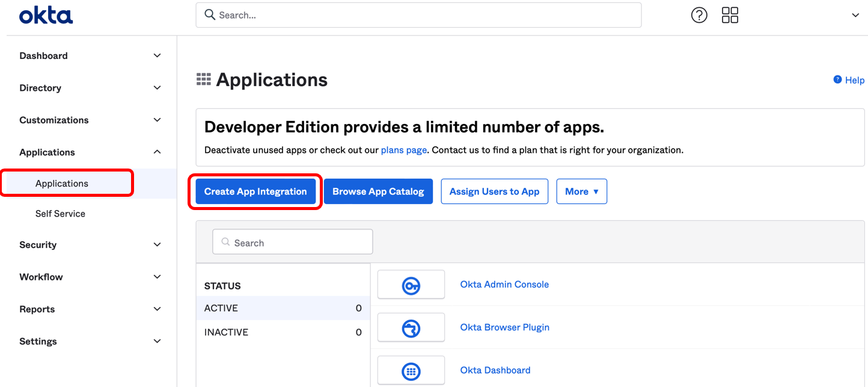
Task: Click Browse App Catalog button
Action: pos(378,191)
